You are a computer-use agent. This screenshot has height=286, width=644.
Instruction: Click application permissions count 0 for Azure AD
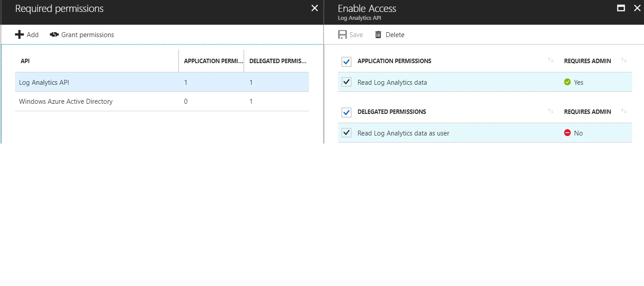pyautogui.click(x=186, y=102)
